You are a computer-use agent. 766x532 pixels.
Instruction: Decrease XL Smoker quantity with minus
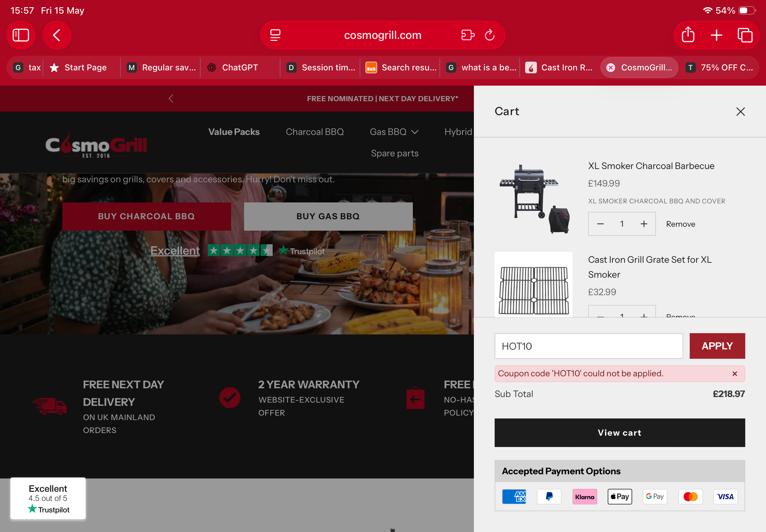click(x=600, y=224)
